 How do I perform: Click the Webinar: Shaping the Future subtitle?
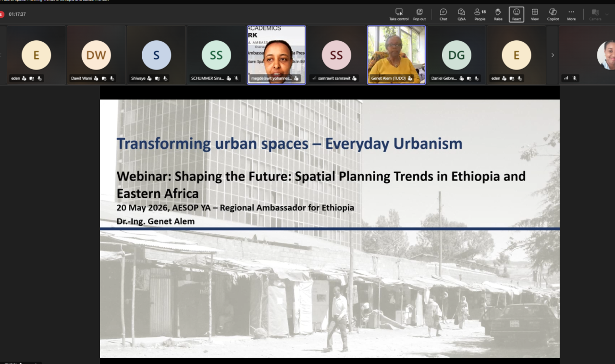tap(321, 184)
